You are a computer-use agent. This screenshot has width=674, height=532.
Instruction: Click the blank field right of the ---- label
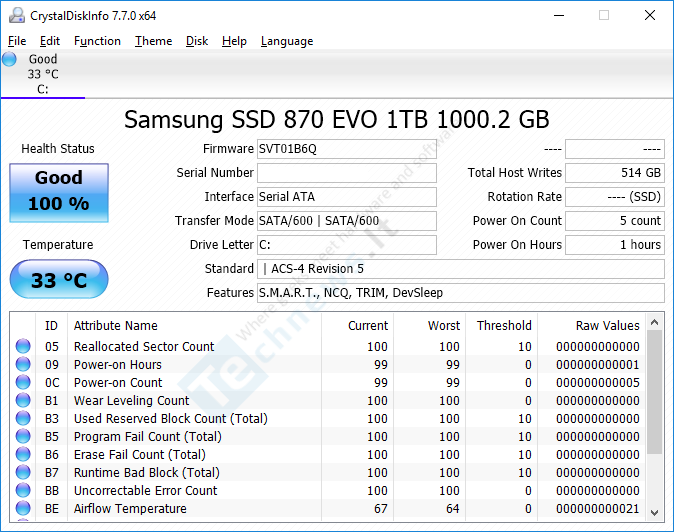(615, 149)
